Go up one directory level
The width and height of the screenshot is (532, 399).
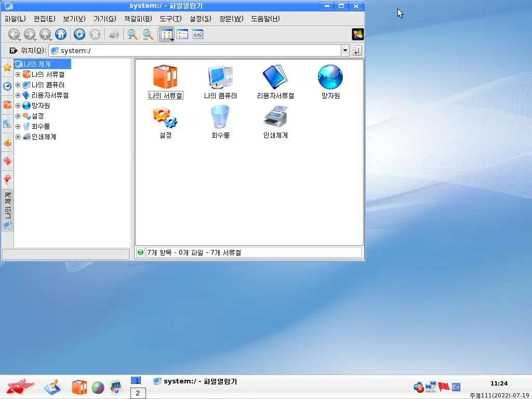[x=45, y=34]
